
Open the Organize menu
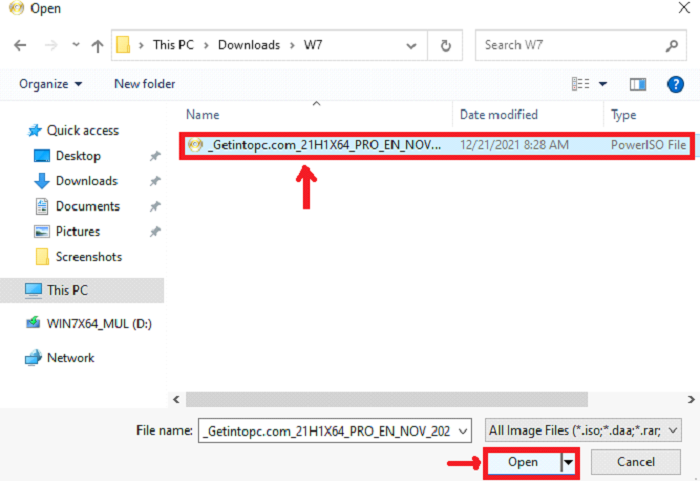50,84
